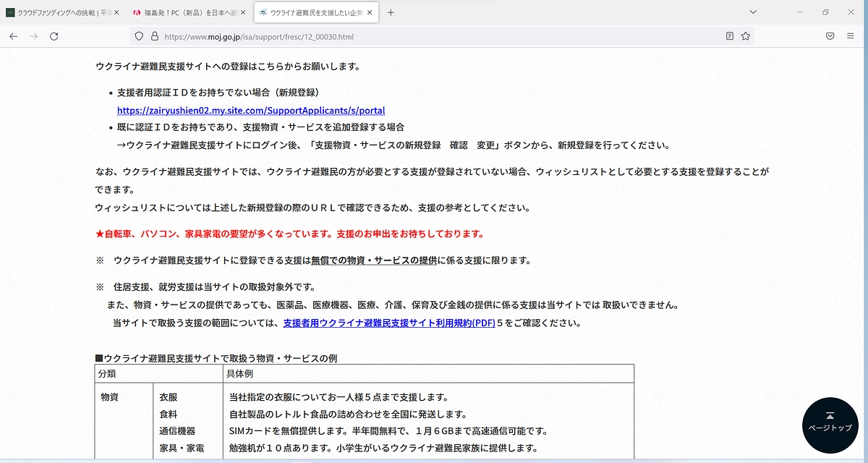Toggle tracking protection via the shield icon
The image size is (868, 463).
pos(139,35)
